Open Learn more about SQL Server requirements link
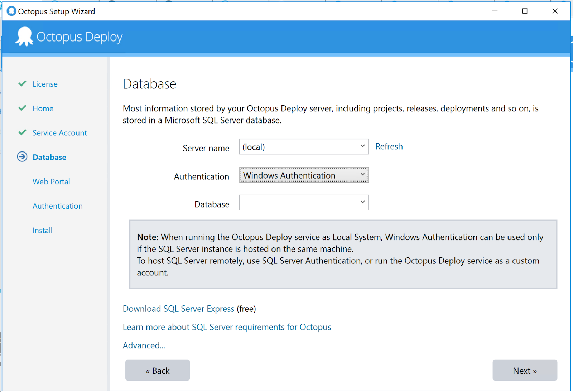The height and width of the screenshot is (392, 573). pyautogui.click(x=227, y=327)
